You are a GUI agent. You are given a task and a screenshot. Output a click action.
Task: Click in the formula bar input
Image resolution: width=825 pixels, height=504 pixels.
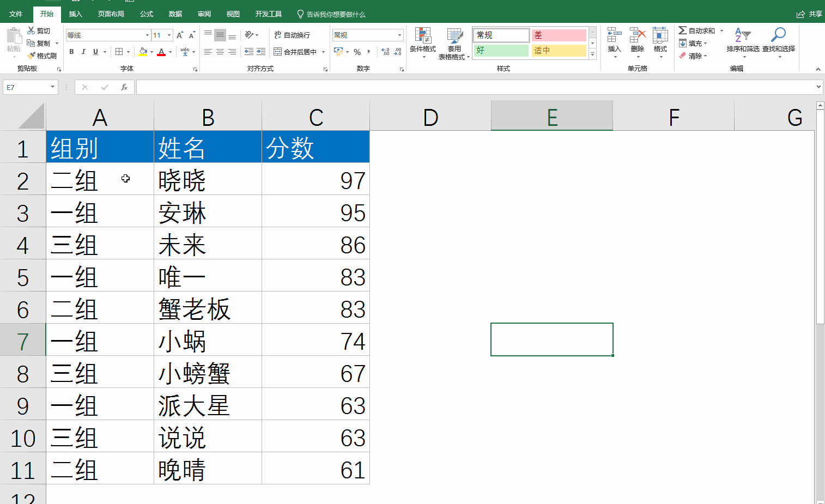(x=475, y=87)
